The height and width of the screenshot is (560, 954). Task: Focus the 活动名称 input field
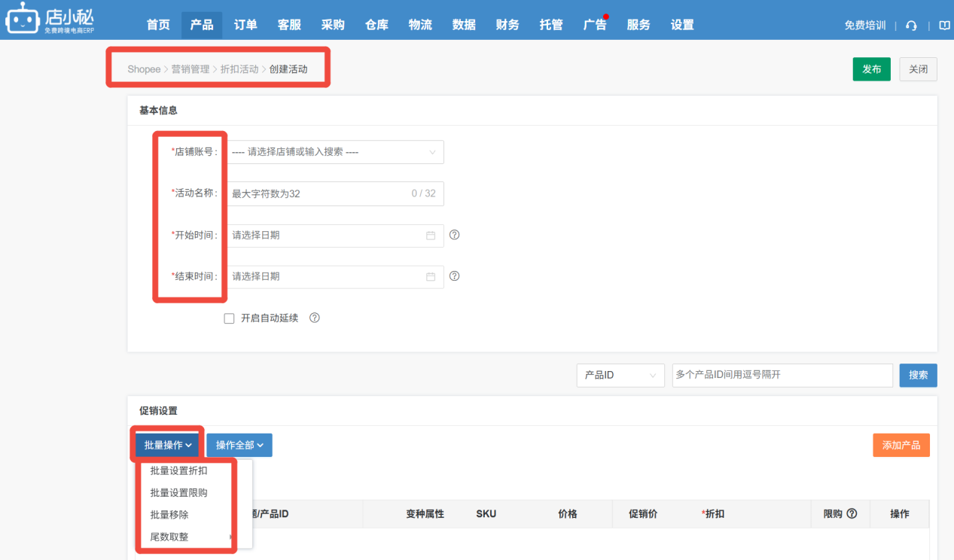(335, 193)
